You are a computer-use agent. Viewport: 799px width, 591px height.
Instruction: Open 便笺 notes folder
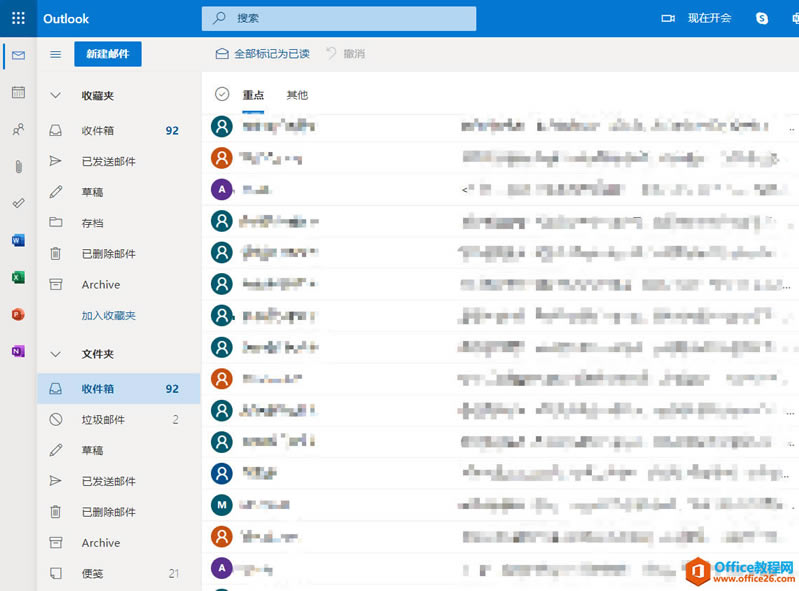(118, 574)
